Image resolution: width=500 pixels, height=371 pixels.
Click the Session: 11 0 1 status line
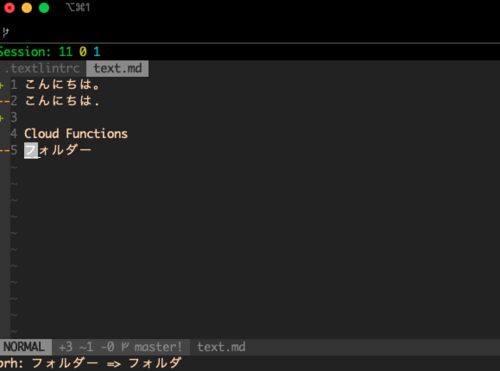(x=50, y=52)
